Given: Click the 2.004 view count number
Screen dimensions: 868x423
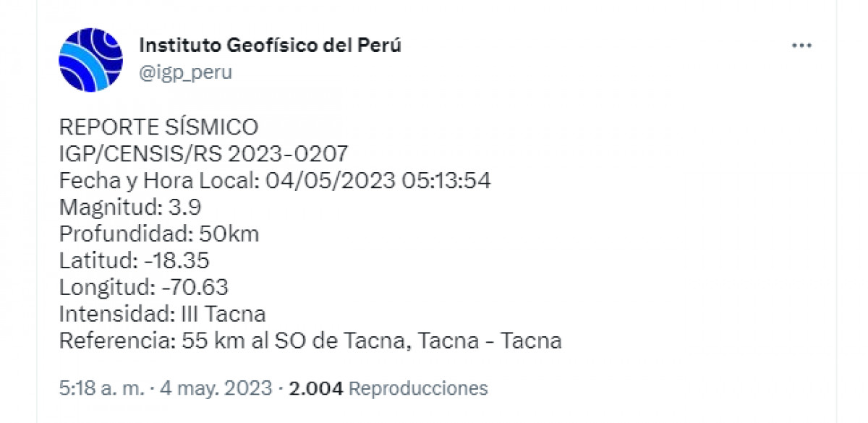Looking at the screenshot, I should click(315, 388).
